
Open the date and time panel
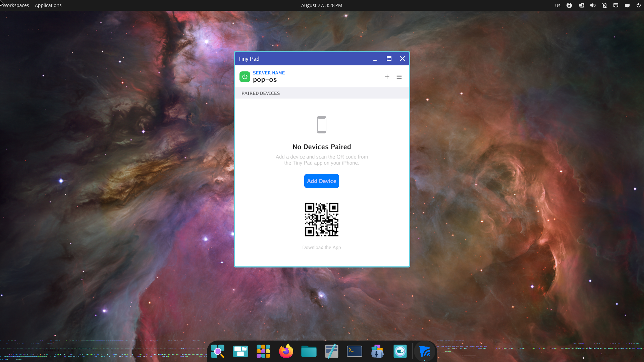[322, 5]
